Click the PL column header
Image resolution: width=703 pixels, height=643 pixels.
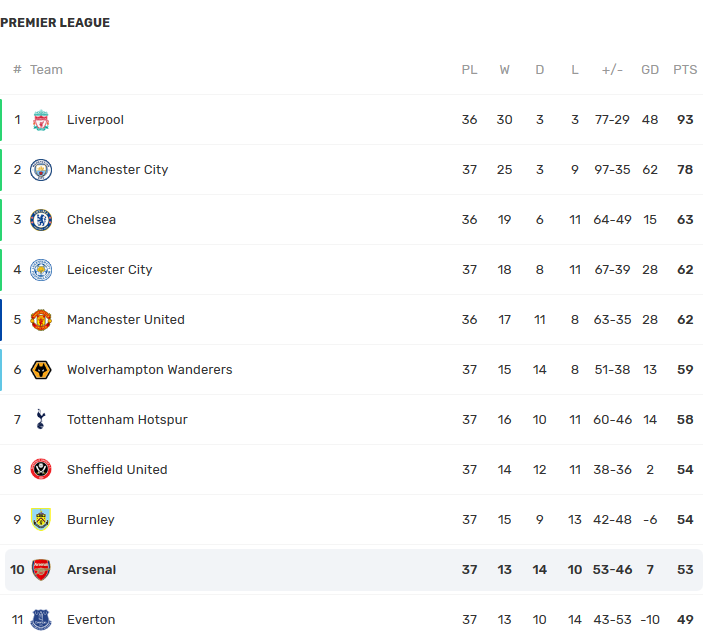tap(469, 70)
